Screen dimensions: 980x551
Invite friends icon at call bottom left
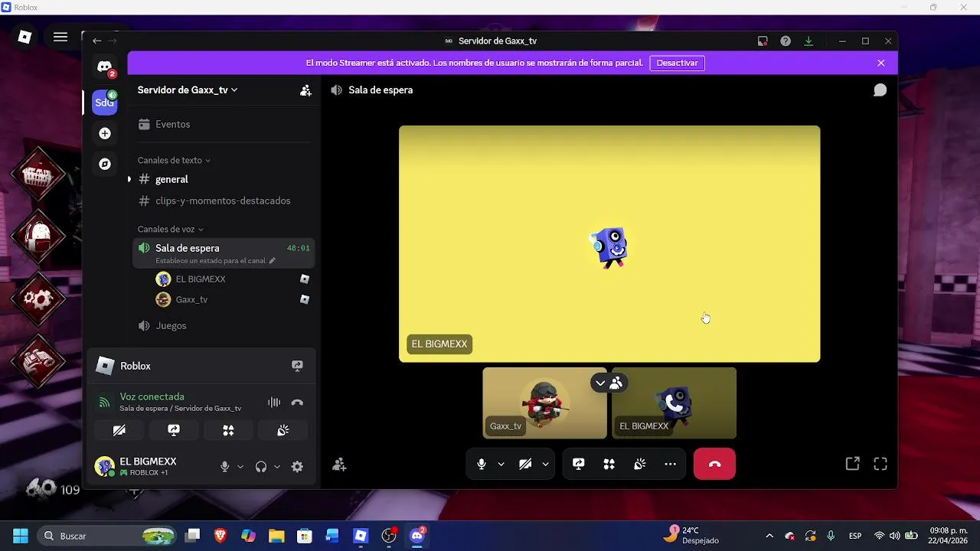click(340, 465)
